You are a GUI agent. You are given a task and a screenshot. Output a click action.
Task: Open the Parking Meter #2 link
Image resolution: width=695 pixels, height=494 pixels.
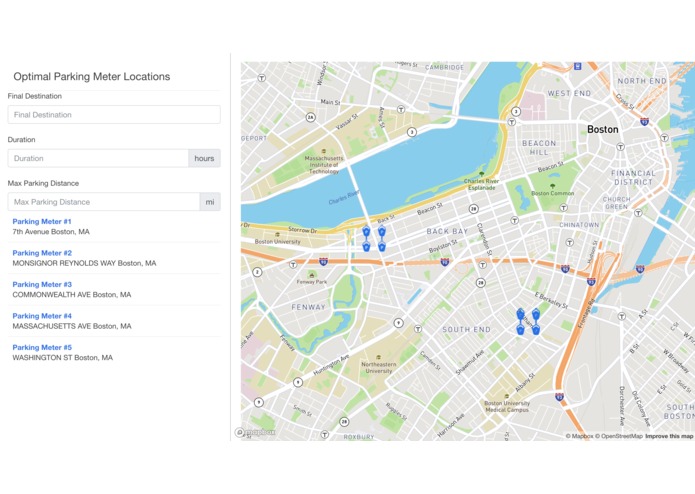42,253
